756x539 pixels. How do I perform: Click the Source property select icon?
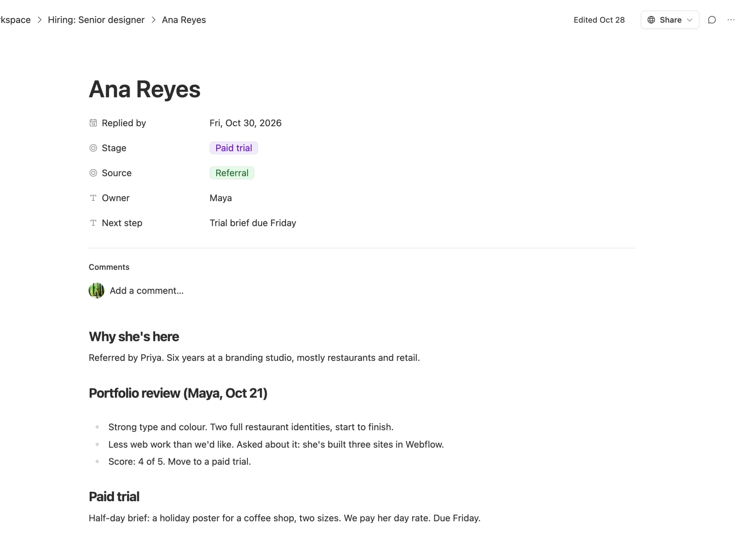coord(93,173)
